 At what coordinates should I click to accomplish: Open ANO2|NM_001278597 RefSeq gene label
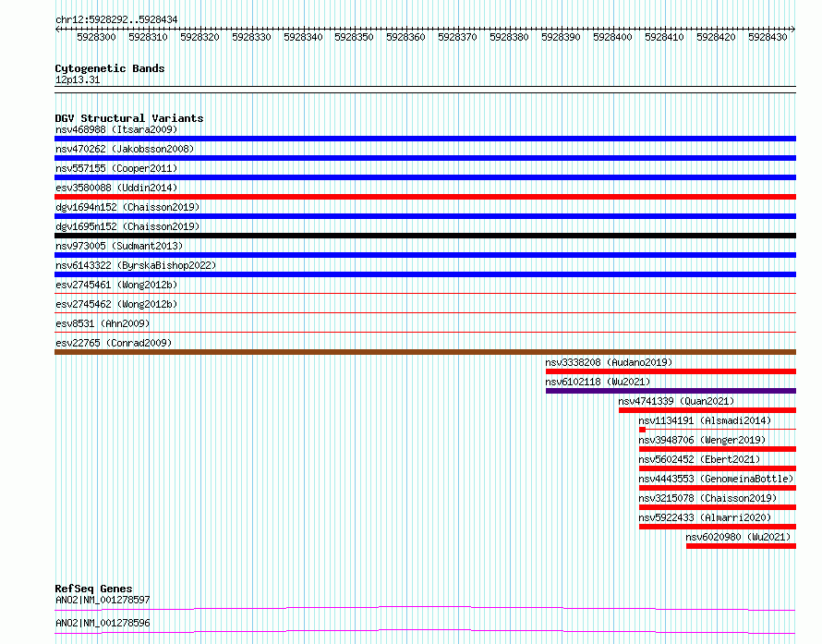(x=103, y=600)
